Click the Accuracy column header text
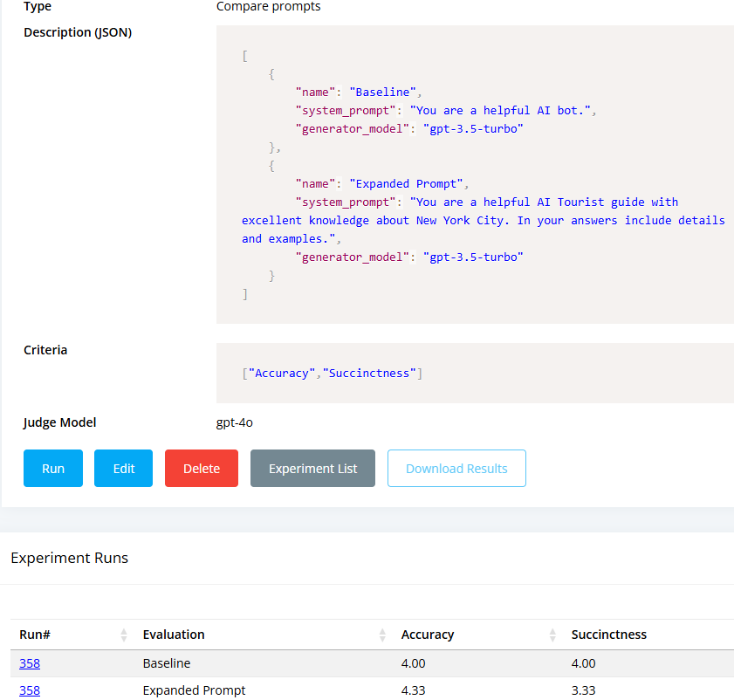 pos(428,635)
